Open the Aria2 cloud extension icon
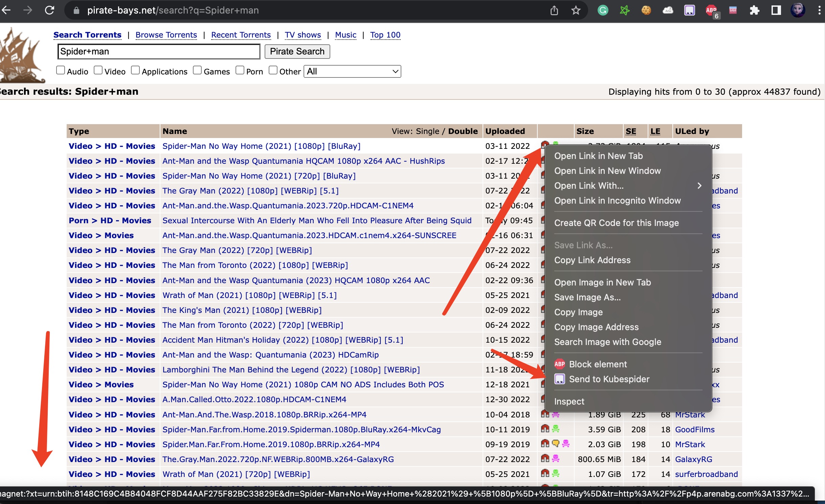The width and height of the screenshot is (825, 504). coord(668,10)
